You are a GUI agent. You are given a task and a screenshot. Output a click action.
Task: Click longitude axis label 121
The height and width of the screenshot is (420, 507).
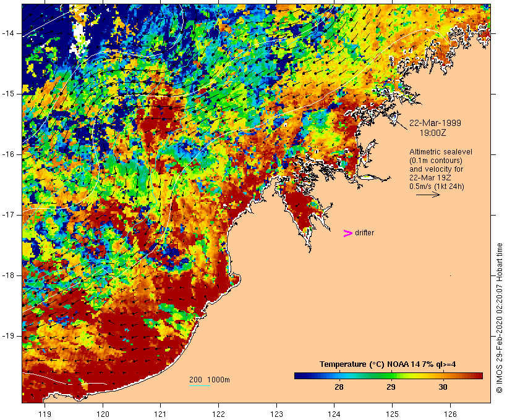pyautogui.click(x=160, y=414)
